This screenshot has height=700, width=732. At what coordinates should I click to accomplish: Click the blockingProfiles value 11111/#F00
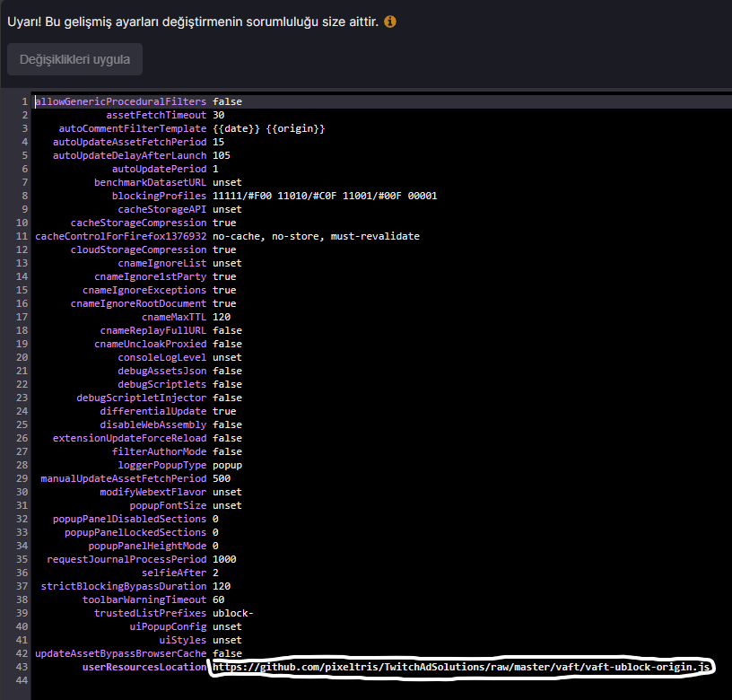click(x=242, y=196)
